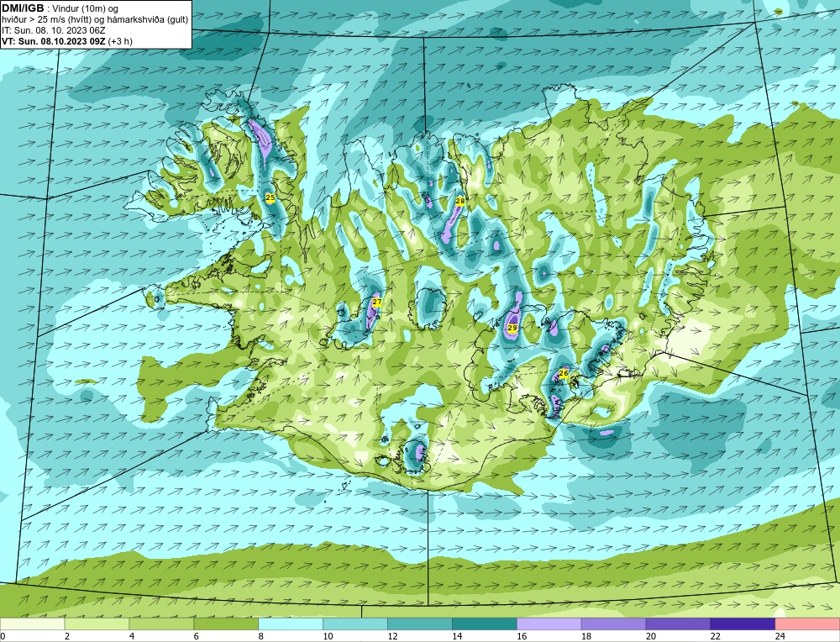This screenshot has width=840, height=642.
Task: Click the yellow gust marker labeled 29
Action: click(x=512, y=328)
